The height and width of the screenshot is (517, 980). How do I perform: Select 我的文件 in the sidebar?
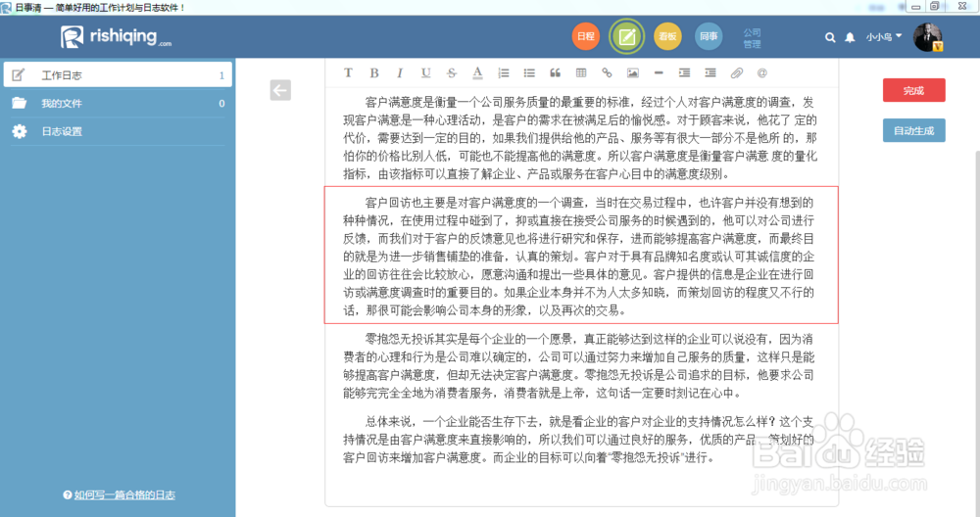(x=119, y=103)
